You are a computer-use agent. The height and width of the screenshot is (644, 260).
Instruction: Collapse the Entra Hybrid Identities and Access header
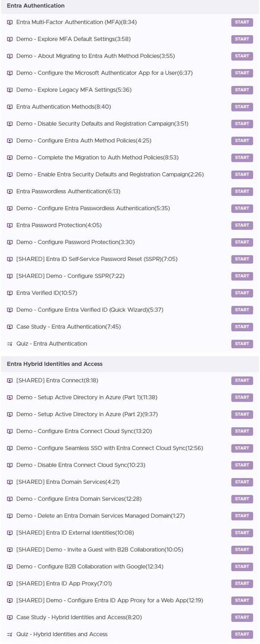tap(130, 364)
